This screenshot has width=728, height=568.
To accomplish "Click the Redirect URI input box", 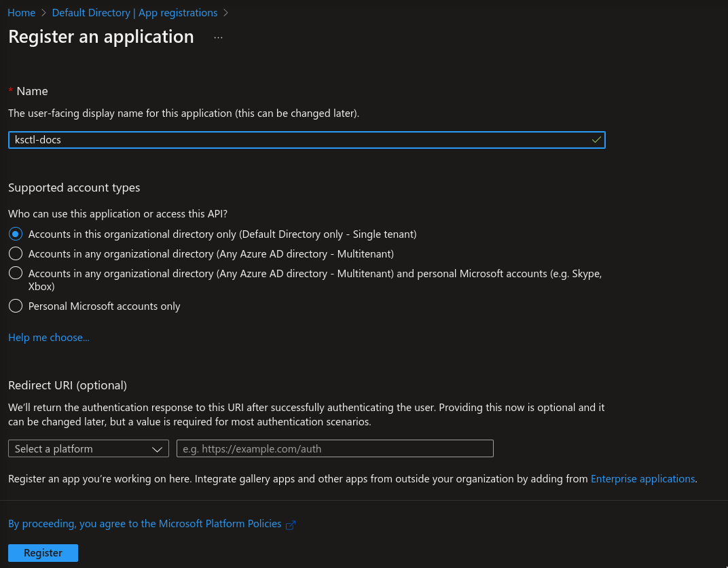I will (x=335, y=449).
